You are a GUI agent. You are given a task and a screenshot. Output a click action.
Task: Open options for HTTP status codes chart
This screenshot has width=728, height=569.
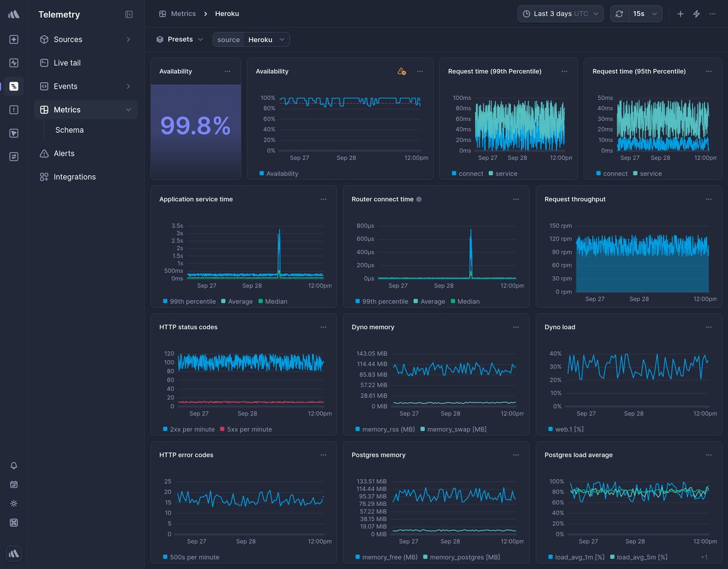pyautogui.click(x=323, y=327)
